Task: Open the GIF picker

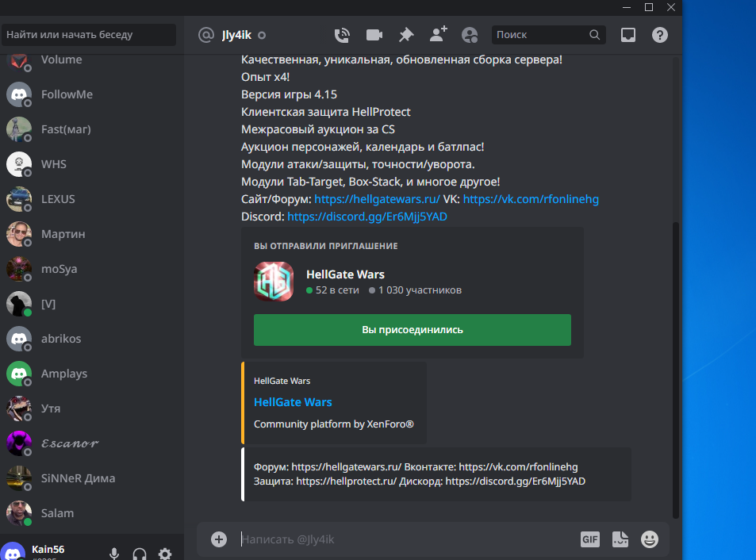Action: [x=590, y=539]
